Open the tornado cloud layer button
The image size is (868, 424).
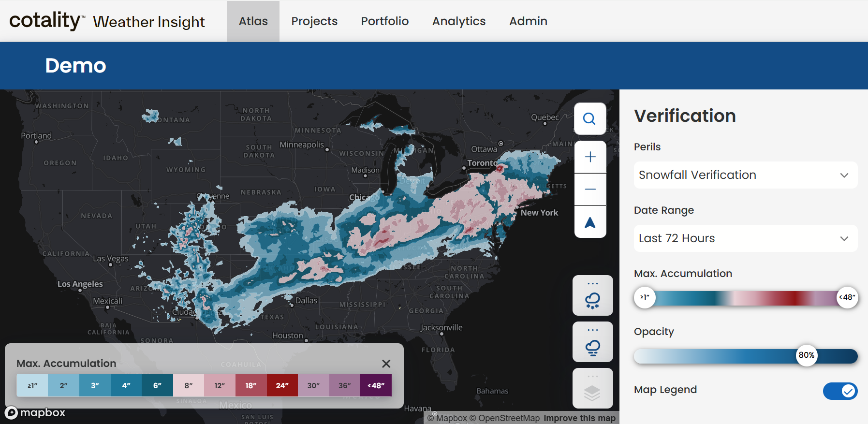coord(592,342)
